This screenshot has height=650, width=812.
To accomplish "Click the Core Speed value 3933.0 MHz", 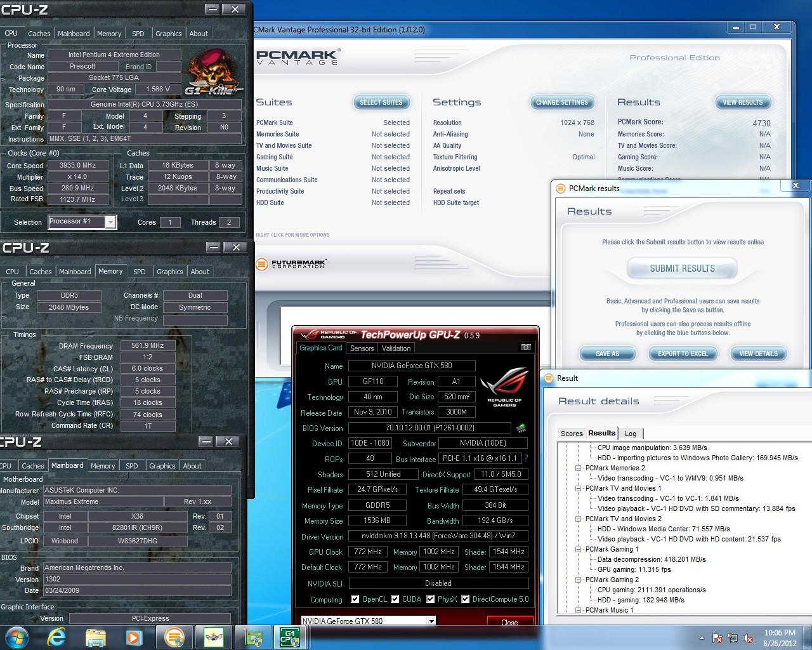I will point(77,166).
